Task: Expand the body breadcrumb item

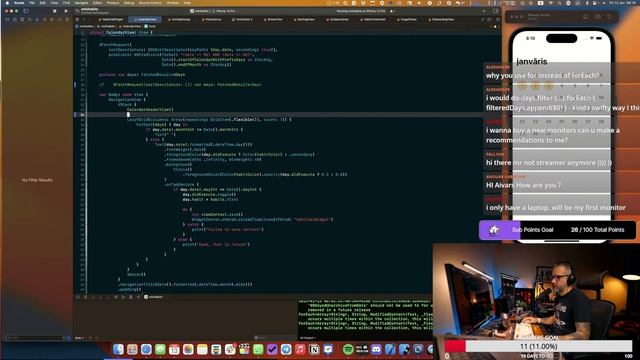Action: tap(150, 26)
